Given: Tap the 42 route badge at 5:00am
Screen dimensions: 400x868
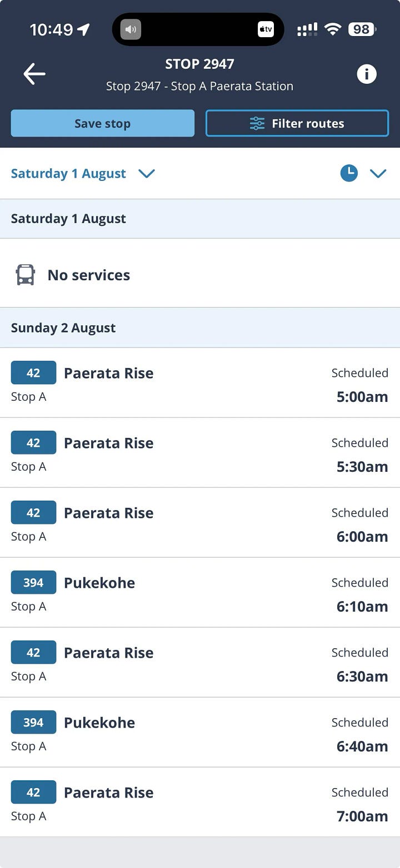Looking at the screenshot, I should coord(33,373).
